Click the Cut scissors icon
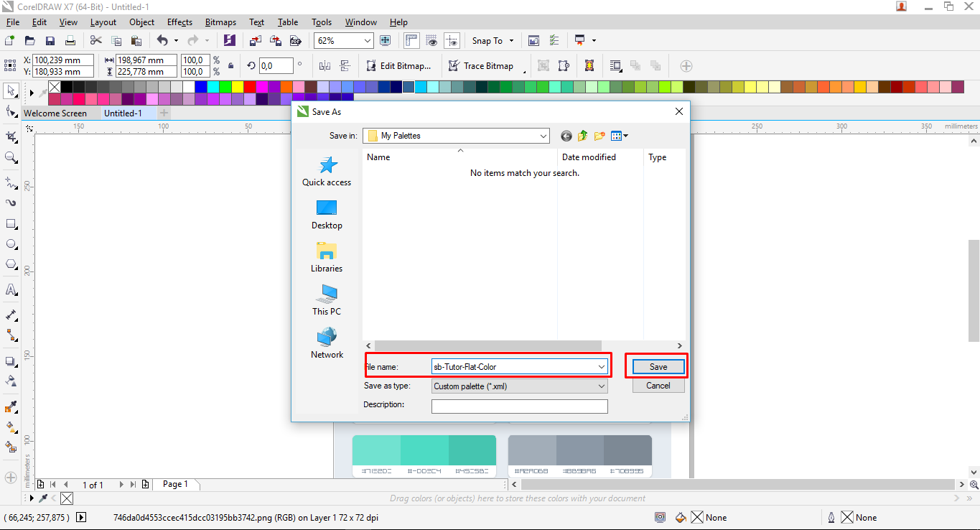The width and height of the screenshot is (980, 530). tap(95, 41)
